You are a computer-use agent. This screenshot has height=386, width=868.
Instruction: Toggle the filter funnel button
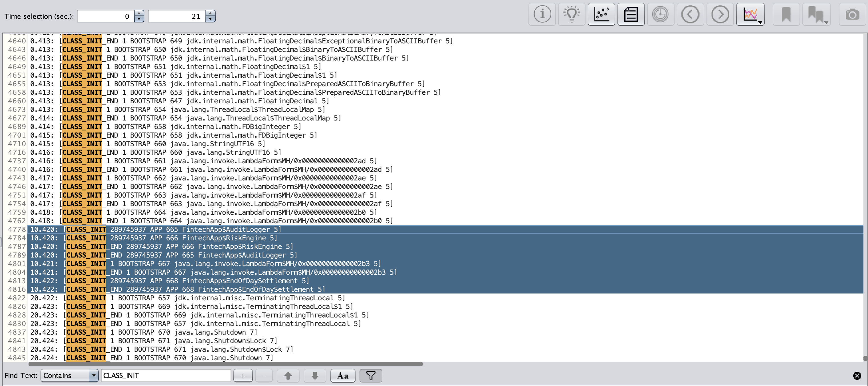click(x=371, y=375)
